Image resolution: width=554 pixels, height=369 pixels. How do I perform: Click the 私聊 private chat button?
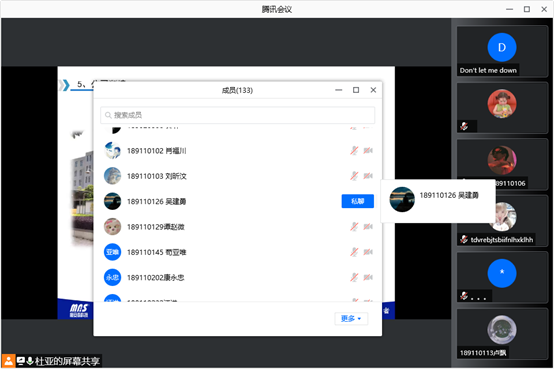pyautogui.click(x=357, y=201)
